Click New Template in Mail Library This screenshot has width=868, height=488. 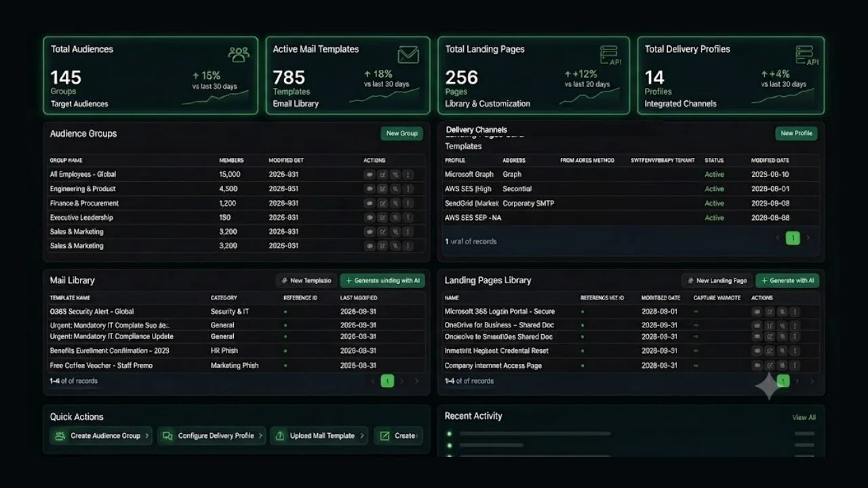click(x=306, y=281)
